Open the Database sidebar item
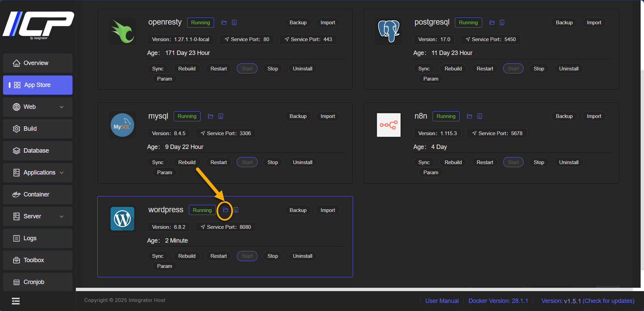Viewport: 644px width, 311px height. (38, 151)
